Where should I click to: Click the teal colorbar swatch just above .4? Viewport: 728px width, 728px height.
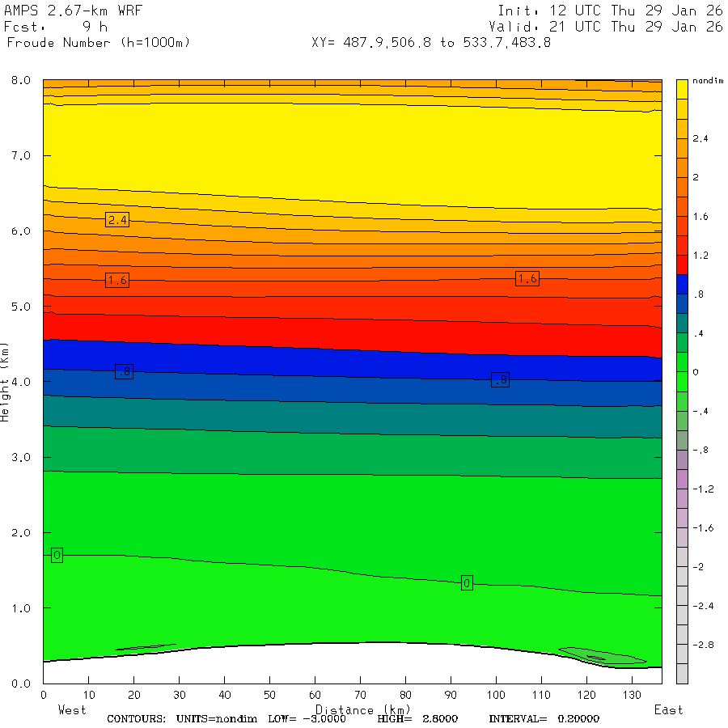point(682,323)
